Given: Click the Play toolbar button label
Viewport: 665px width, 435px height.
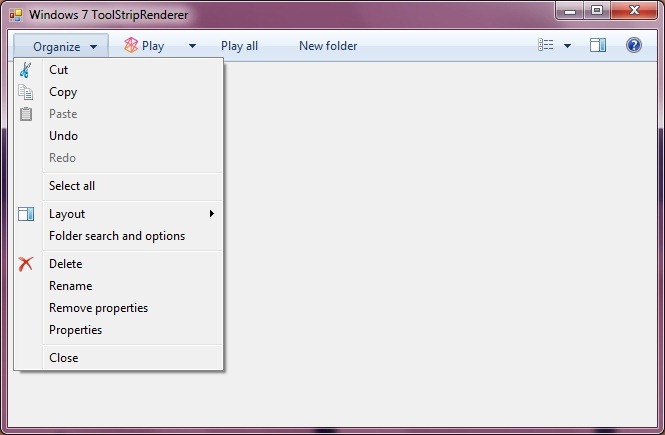Looking at the screenshot, I should click(153, 46).
